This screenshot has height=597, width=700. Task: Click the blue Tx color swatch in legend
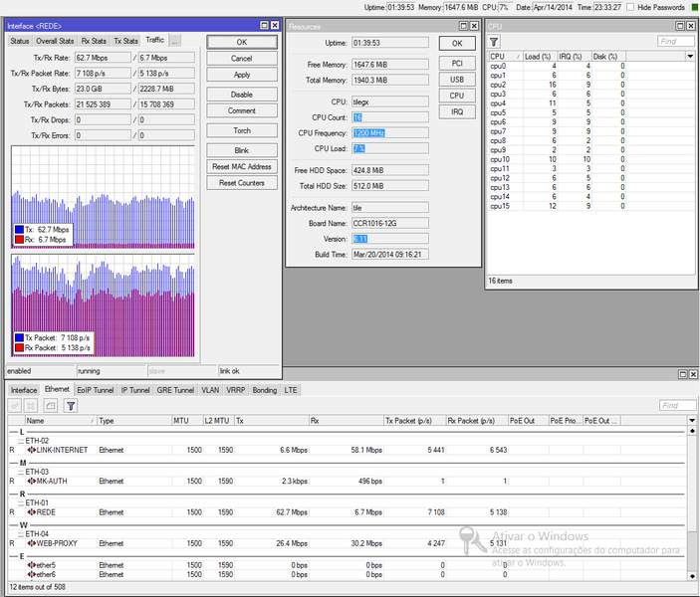(x=19, y=229)
